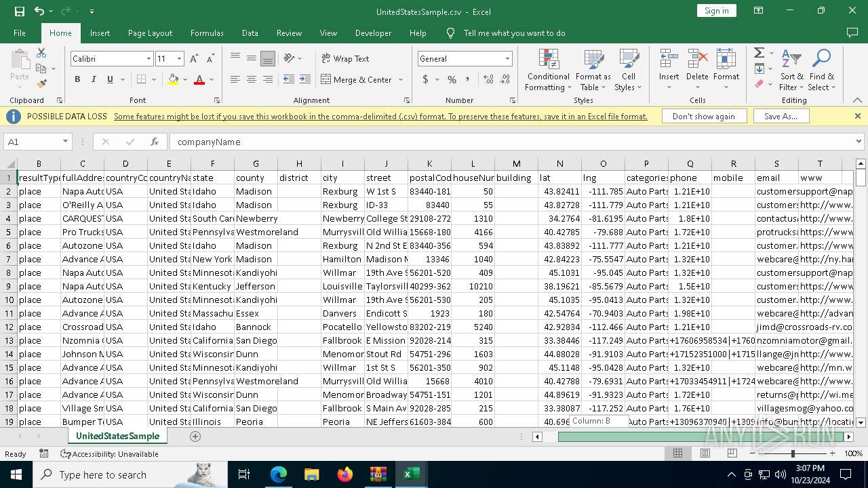Open Find & Select menu
868x488 pixels.
pyautogui.click(x=821, y=70)
